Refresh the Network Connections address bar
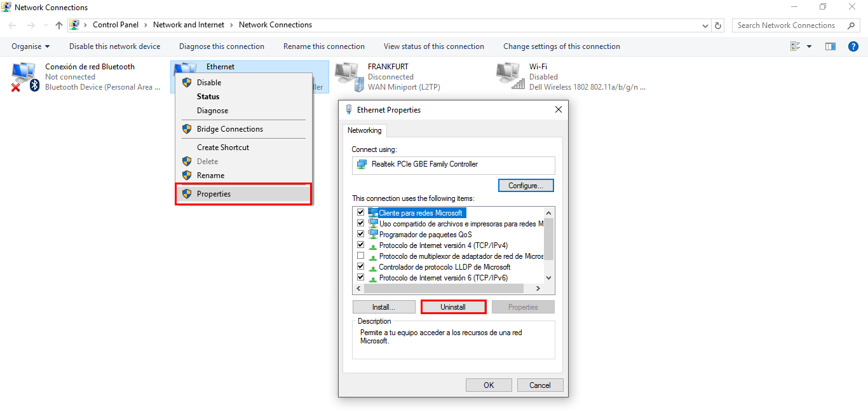This screenshot has height=414, width=868. pyautogui.click(x=719, y=25)
